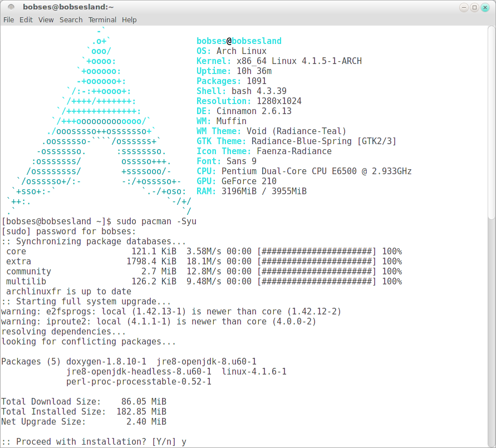Click the core progress bar
Viewport: 496px width, 448px height.
tap(317, 252)
